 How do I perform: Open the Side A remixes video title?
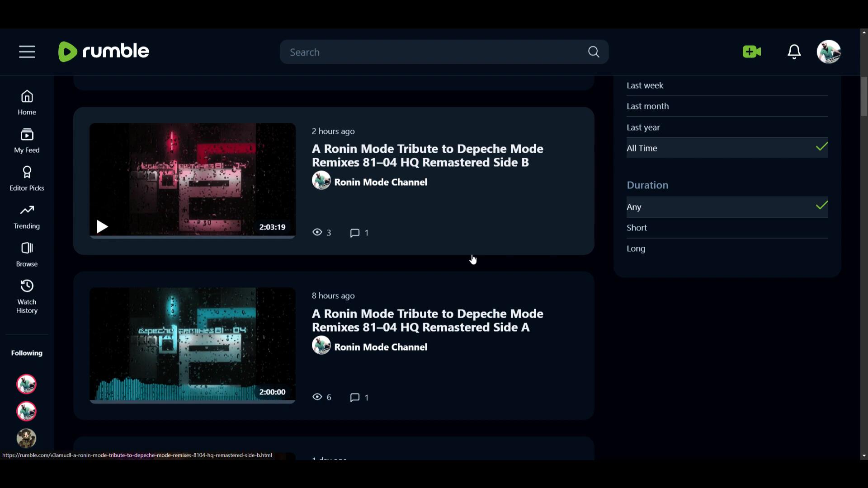tap(427, 320)
